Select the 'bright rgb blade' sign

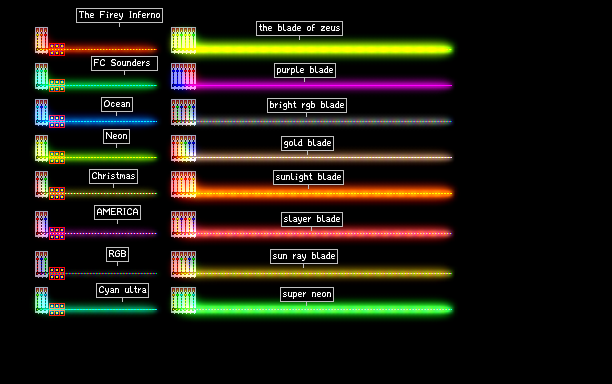307,105
